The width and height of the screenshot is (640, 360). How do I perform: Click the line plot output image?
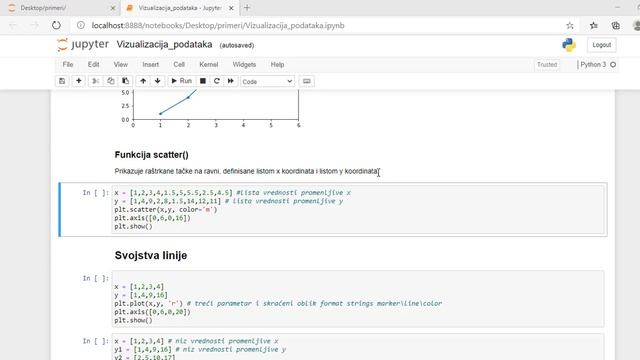[x=211, y=109]
